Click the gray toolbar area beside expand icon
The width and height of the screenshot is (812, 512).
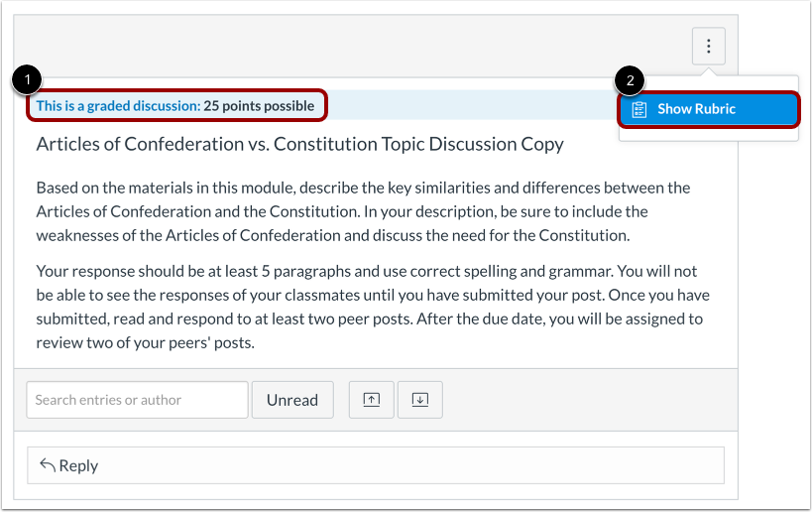(589, 400)
